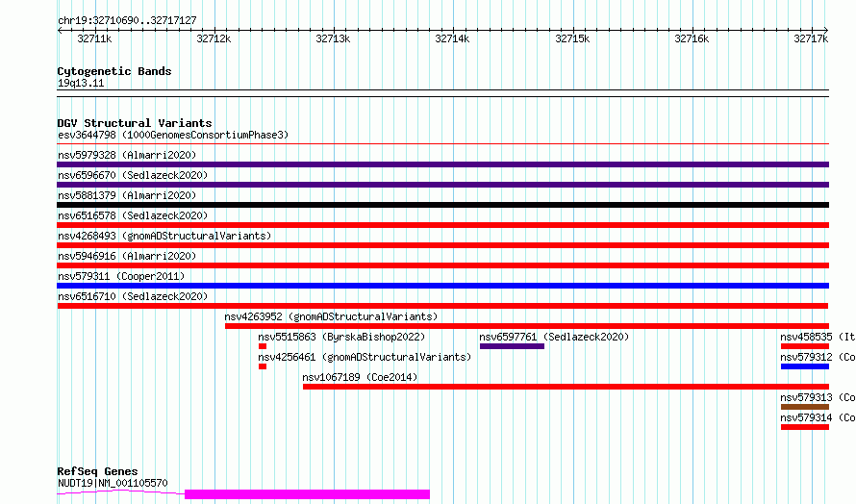Click the blue nsv579311 variant bar
The image size is (856, 504).
coord(442,286)
